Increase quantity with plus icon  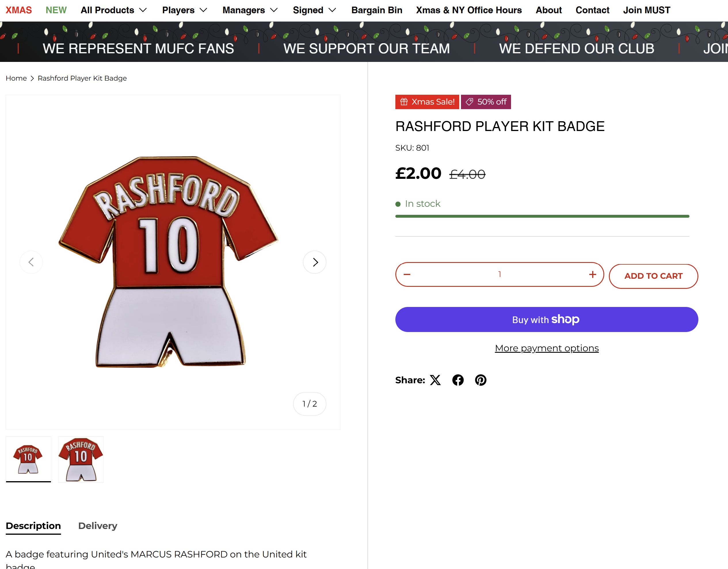pos(592,274)
